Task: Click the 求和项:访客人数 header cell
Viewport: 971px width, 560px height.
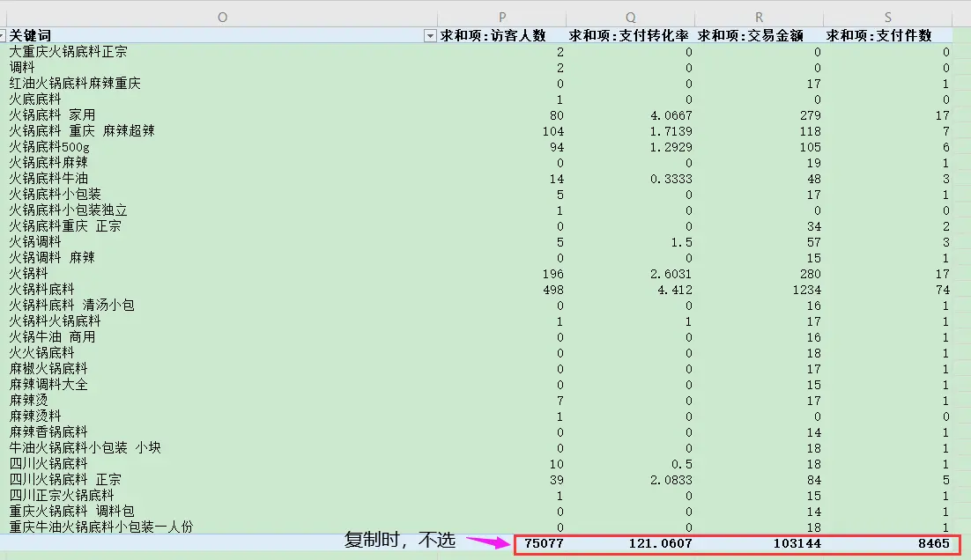Action: click(501, 35)
